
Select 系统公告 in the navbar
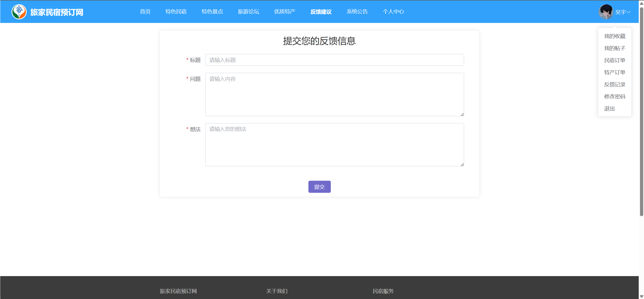click(x=357, y=12)
